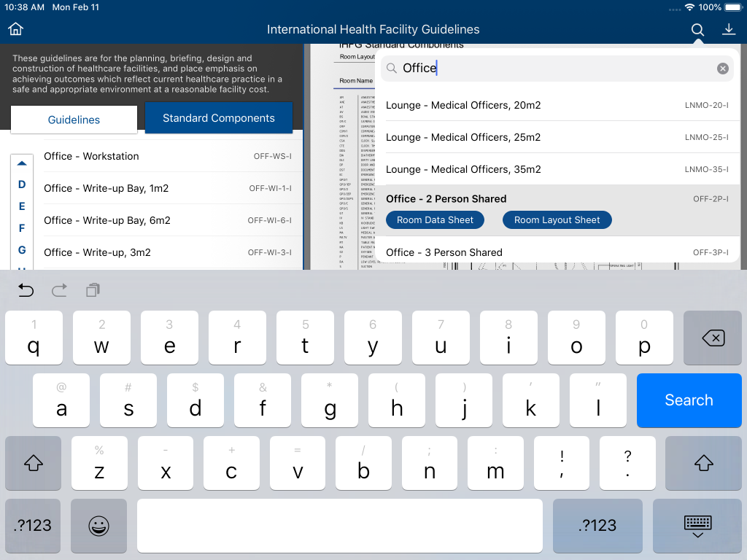Tap the p key
Viewport: 747px width, 560px height.
coord(644,338)
